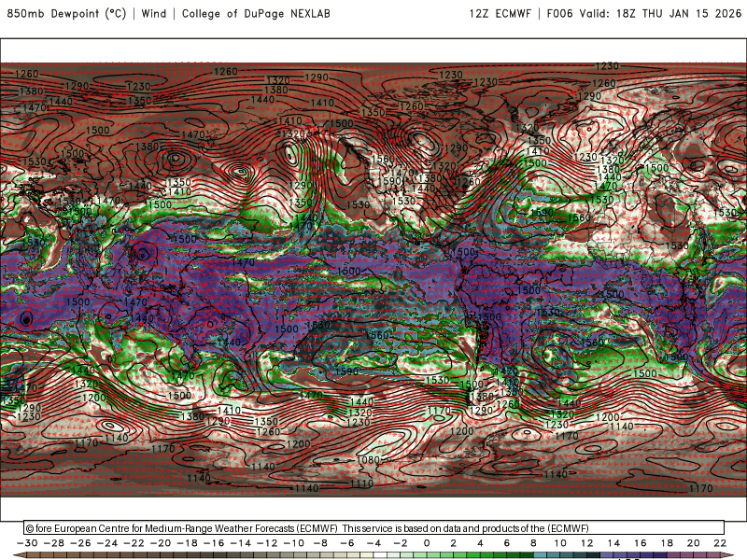Click the -18 value on the color scale
The image size is (747, 560).
(x=188, y=543)
